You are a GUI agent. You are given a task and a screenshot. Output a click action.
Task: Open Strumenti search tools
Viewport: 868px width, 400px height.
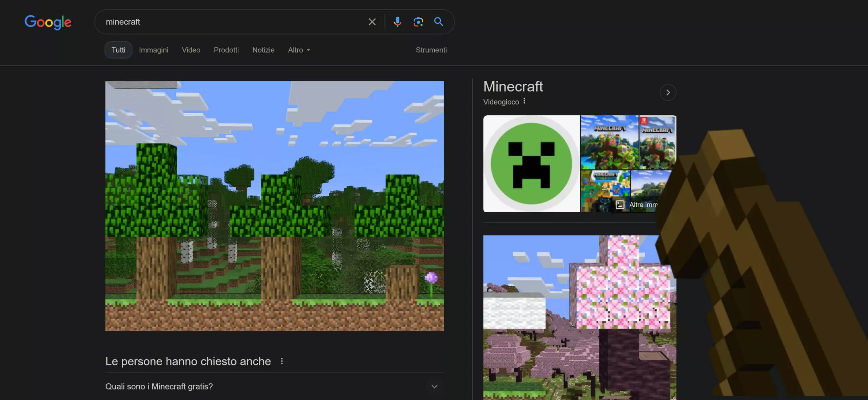click(431, 50)
